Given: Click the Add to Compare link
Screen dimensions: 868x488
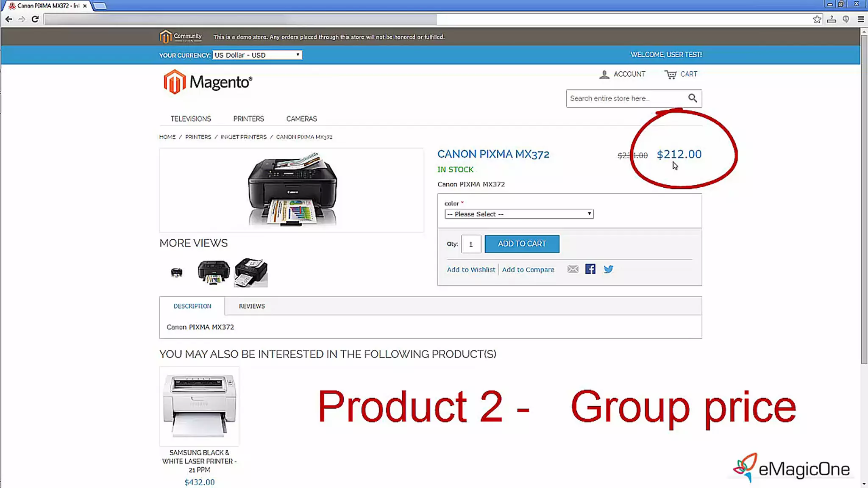Looking at the screenshot, I should [528, 269].
